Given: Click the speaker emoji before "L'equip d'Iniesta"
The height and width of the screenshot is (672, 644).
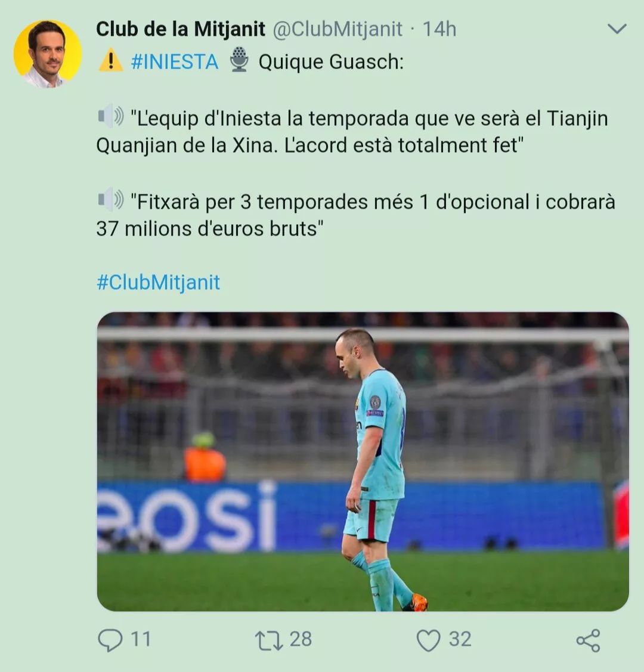Looking at the screenshot, I should (x=110, y=116).
